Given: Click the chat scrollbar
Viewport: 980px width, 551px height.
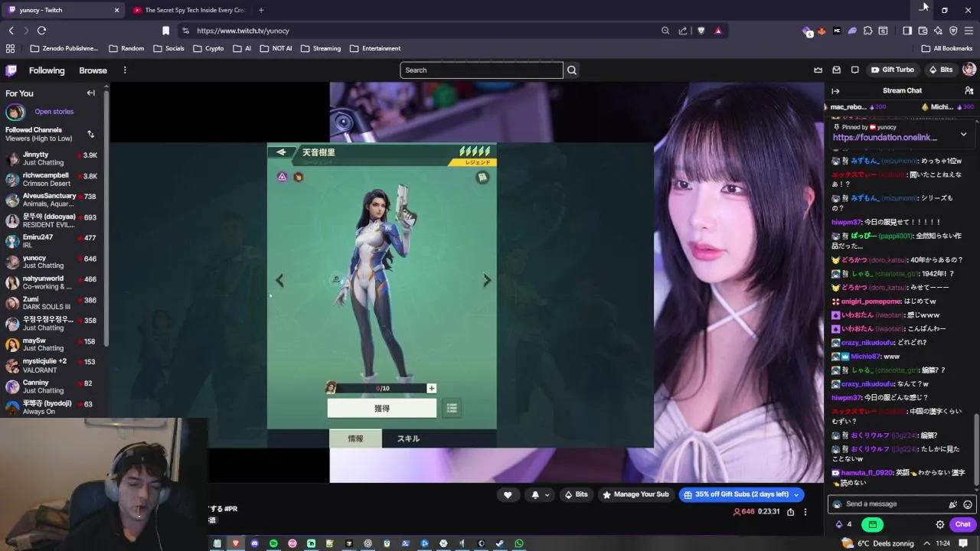Looking at the screenshot, I should (976, 452).
